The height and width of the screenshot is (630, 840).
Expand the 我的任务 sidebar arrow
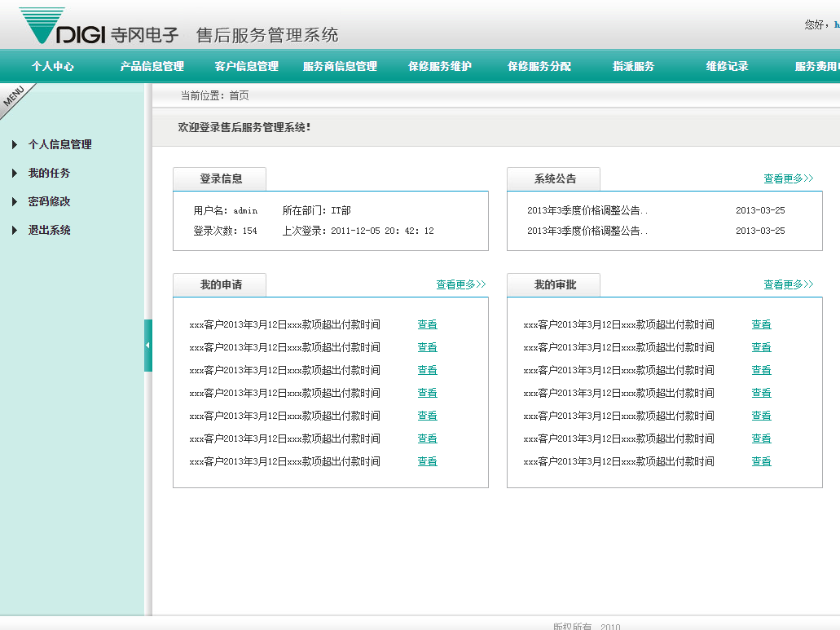[15, 173]
